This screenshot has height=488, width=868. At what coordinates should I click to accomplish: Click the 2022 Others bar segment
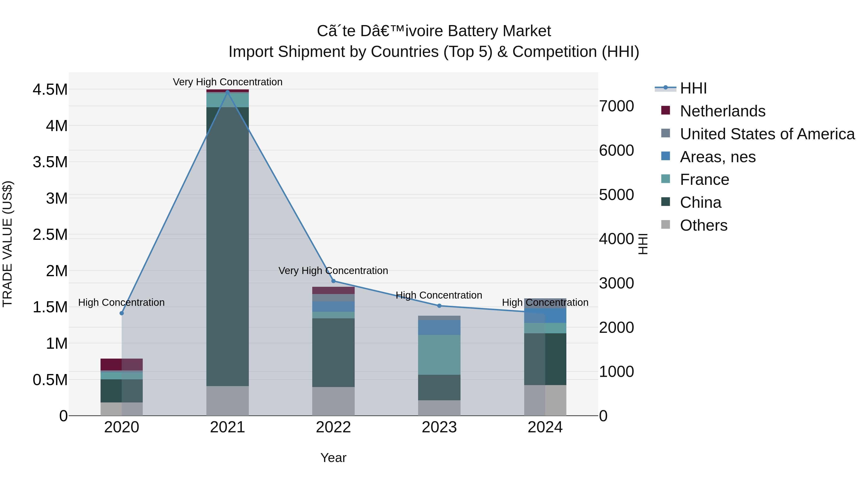coord(333,401)
